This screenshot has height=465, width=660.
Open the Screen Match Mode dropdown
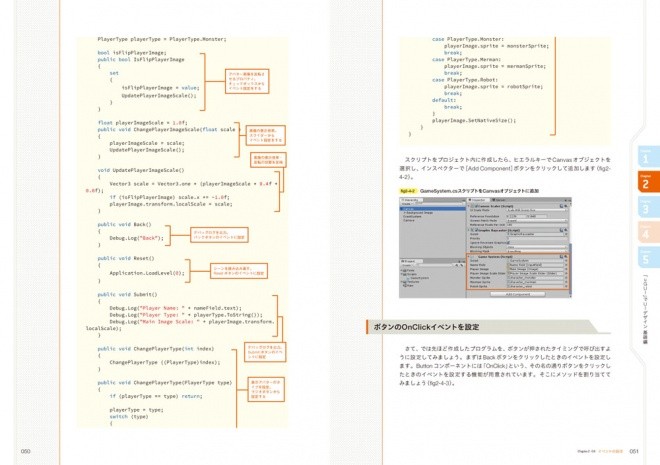(537, 221)
